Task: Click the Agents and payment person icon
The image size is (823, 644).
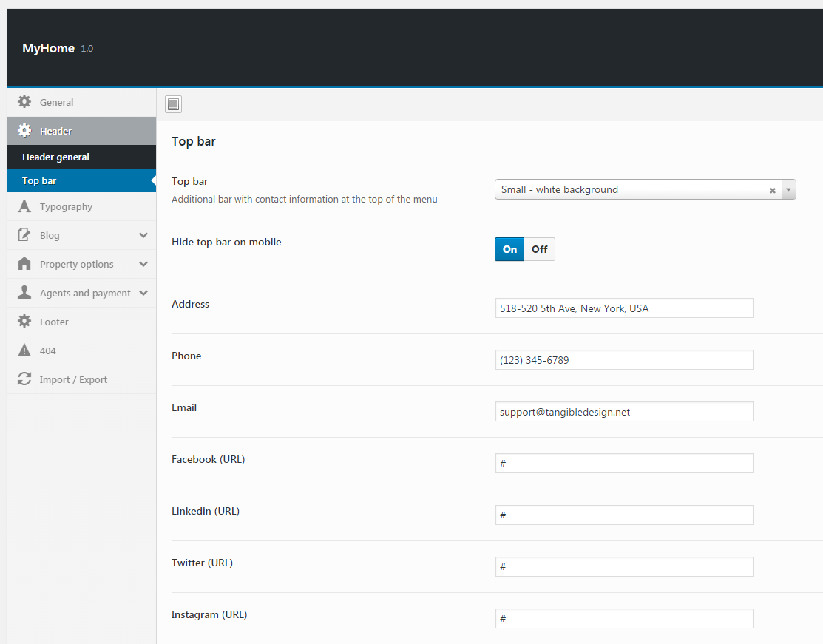Action: point(24,292)
